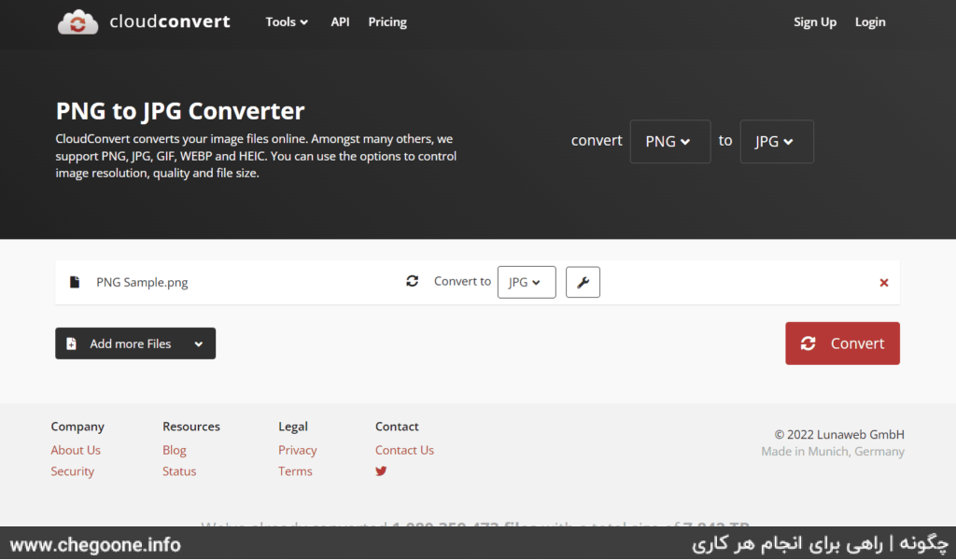Click the © 2022 Lunaweb GmbH text

[x=839, y=435]
